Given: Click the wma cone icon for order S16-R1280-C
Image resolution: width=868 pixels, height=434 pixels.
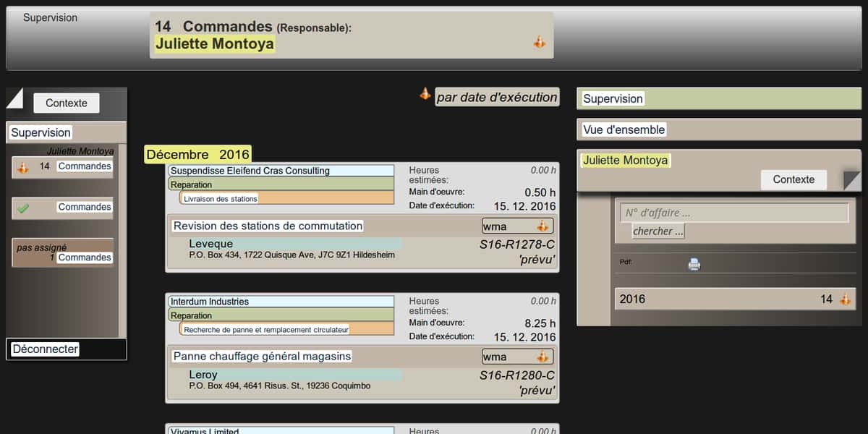Looking at the screenshot, I should [542, 357].
